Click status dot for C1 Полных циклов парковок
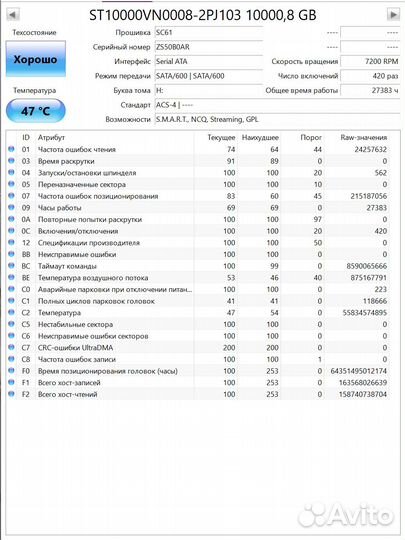405x540 pixels. click(11, 301)
